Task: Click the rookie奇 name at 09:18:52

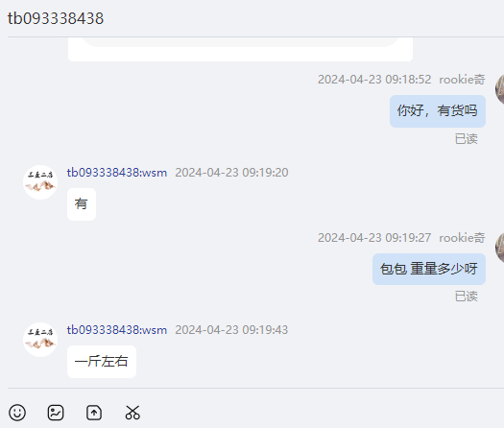Action: click(x=462, y=80)
